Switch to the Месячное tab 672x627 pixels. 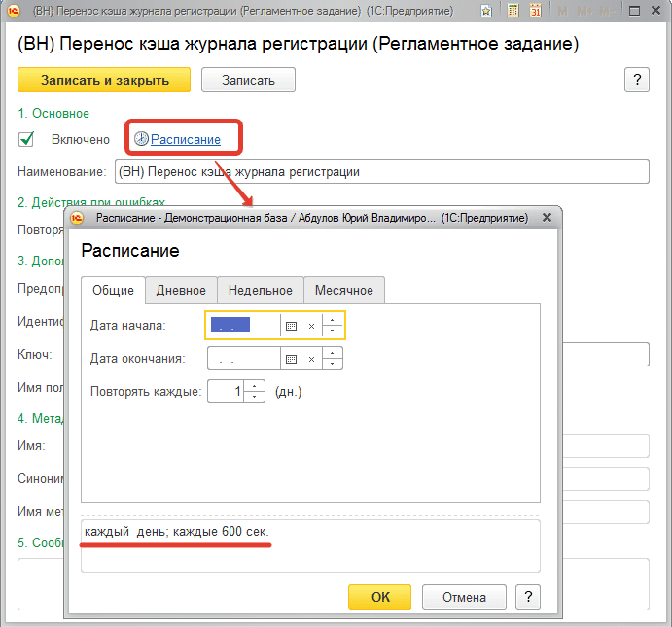344,291
